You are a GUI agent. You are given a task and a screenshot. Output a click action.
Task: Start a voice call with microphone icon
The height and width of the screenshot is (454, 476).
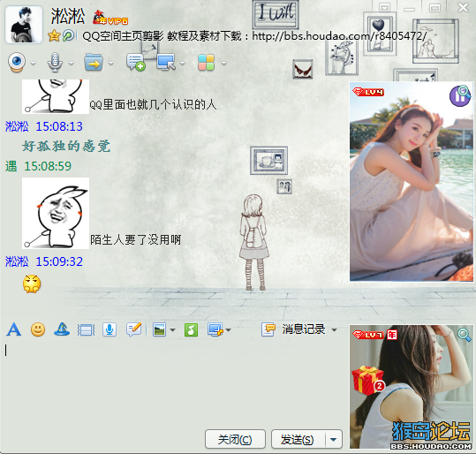(55, 63)
